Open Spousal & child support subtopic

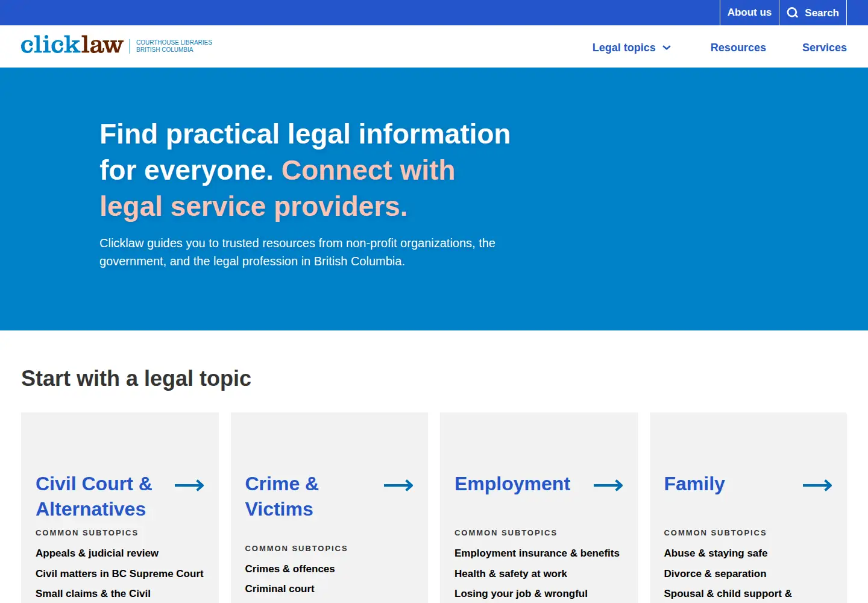728,593
